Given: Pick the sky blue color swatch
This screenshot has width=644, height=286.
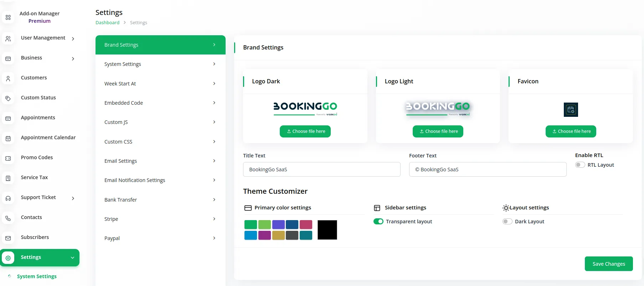Looking at the screenshot, I should pos(251,235).
